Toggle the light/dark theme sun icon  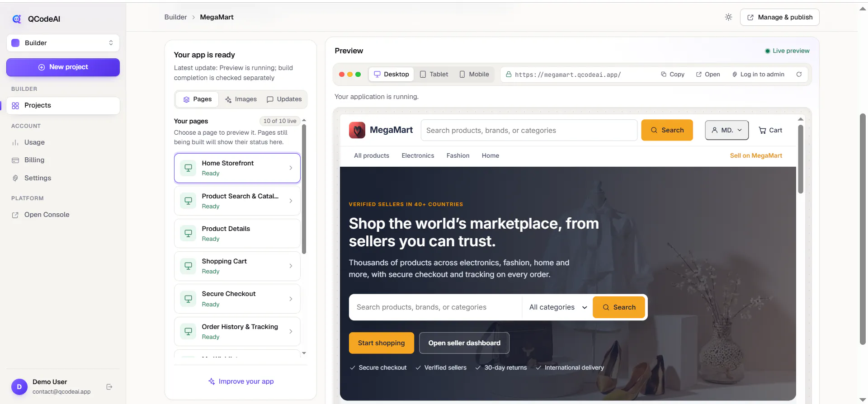pos(728,17)
